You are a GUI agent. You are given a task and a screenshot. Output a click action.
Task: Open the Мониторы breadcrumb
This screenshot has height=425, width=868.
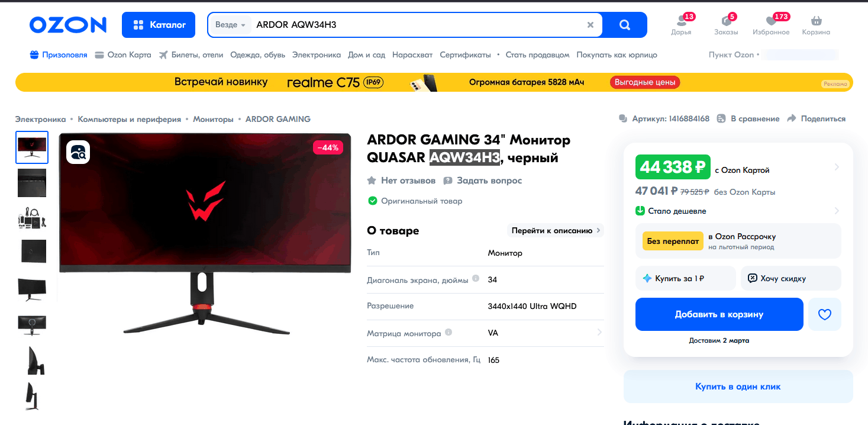coord(213,119)
